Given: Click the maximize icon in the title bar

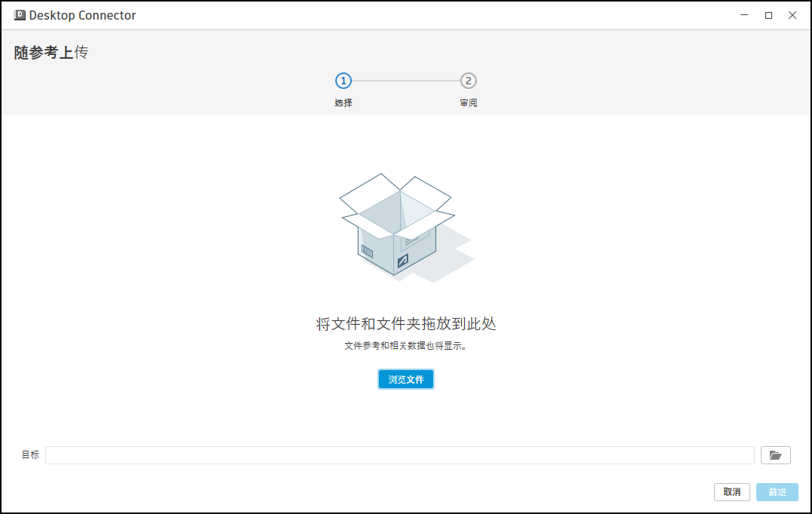Looking at the screenshot, I should tap(768, 15).
